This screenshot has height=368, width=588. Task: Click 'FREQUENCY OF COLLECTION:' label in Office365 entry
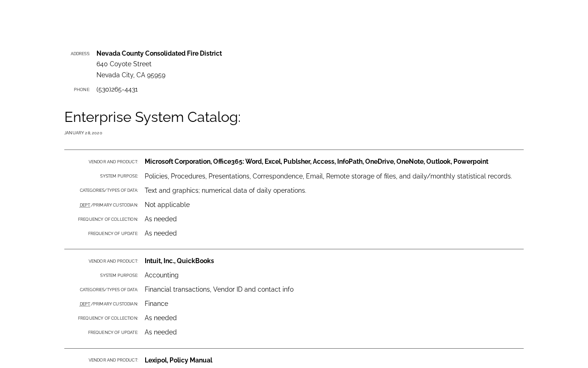click(x=108, y=219)
